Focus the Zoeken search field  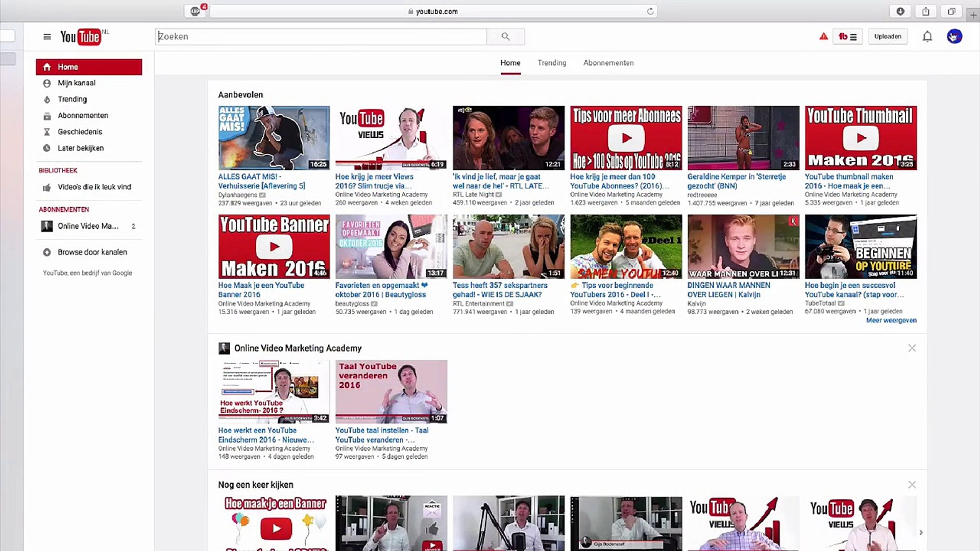(x=321, y=37)
